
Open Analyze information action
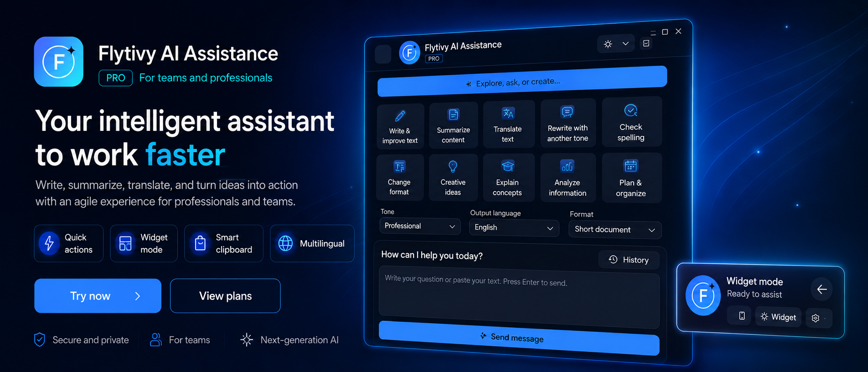[x=568, y=178]
